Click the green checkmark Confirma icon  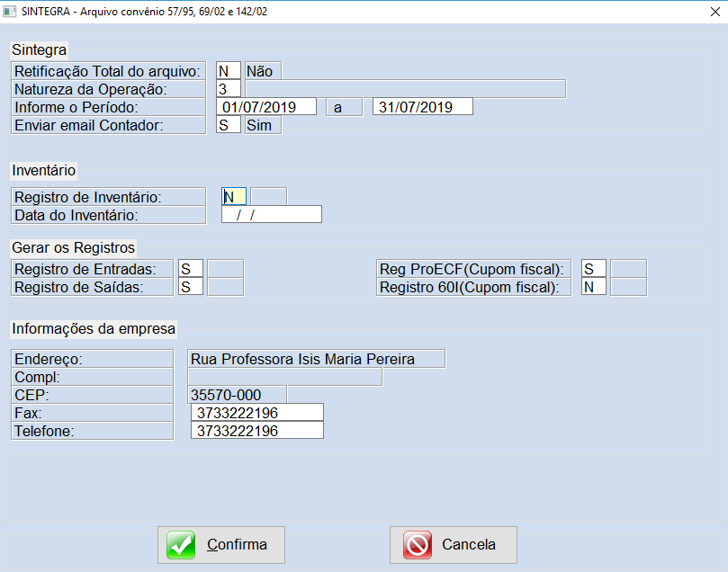click(x=181, y=545)
